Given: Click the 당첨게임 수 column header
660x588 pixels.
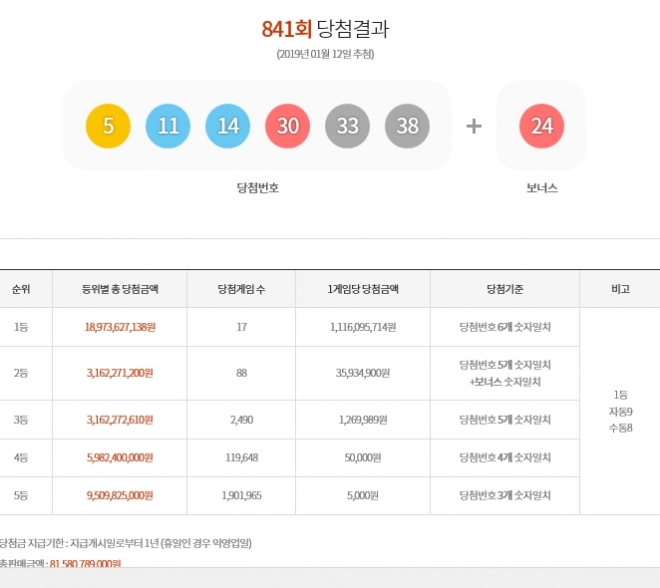Looking at the screenshot, I should 241,289.
